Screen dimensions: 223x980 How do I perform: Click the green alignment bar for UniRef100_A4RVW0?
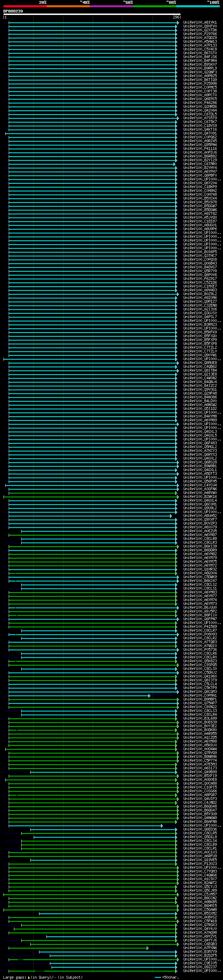(93, 493)
